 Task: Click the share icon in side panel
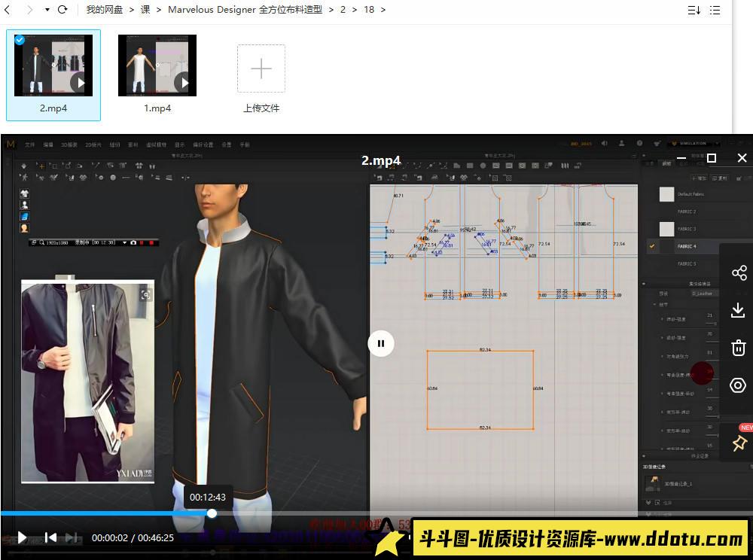tap(738, 272)
